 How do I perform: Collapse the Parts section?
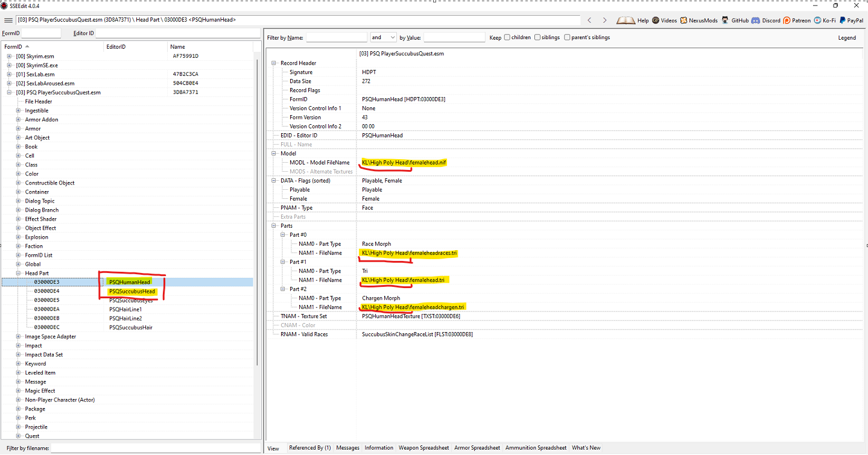[274, 225]
